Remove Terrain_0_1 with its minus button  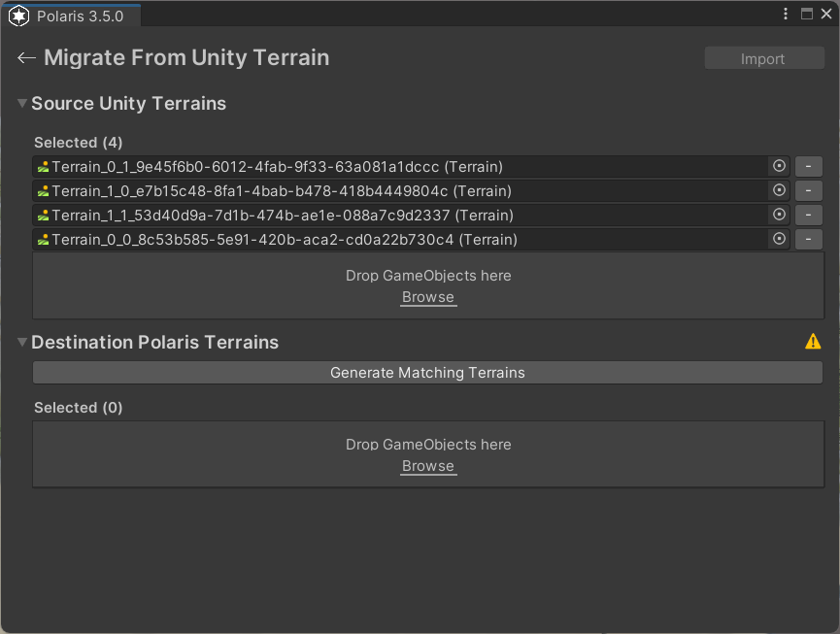(808, 167)
